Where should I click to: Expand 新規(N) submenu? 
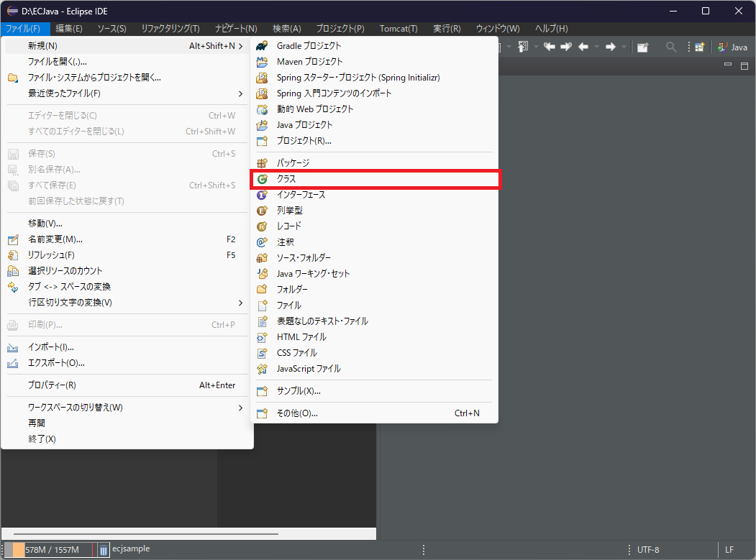tap(127, 46)
